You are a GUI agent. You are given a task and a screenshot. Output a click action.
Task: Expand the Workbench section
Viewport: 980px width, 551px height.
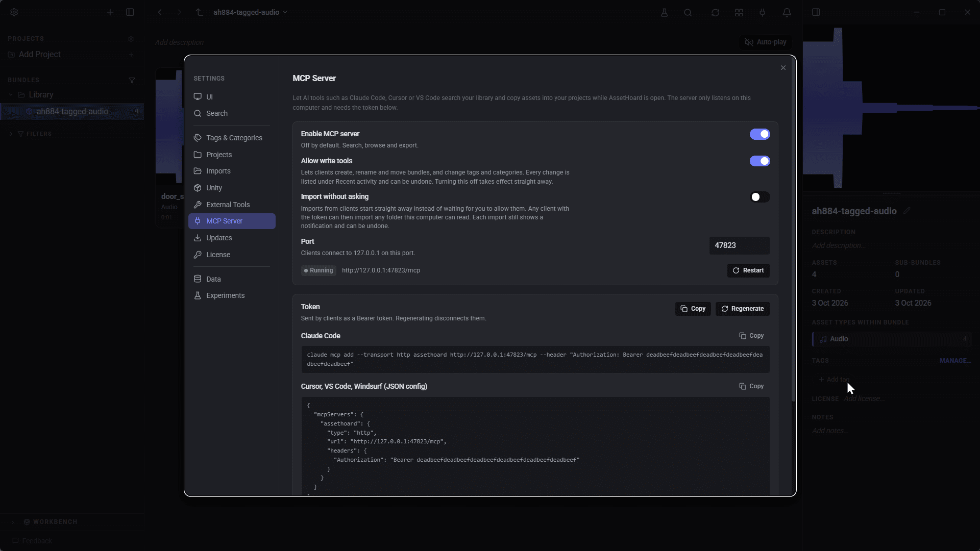[13, 522]
